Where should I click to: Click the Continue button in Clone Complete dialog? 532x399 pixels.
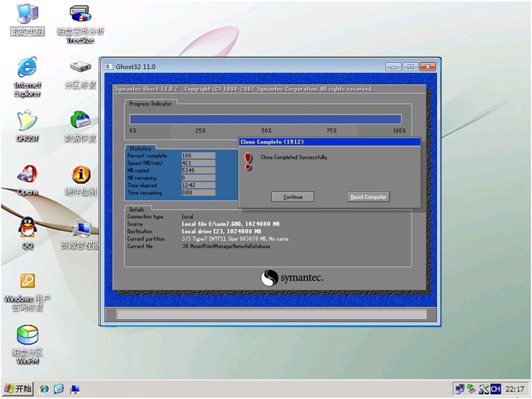point(293,197)
